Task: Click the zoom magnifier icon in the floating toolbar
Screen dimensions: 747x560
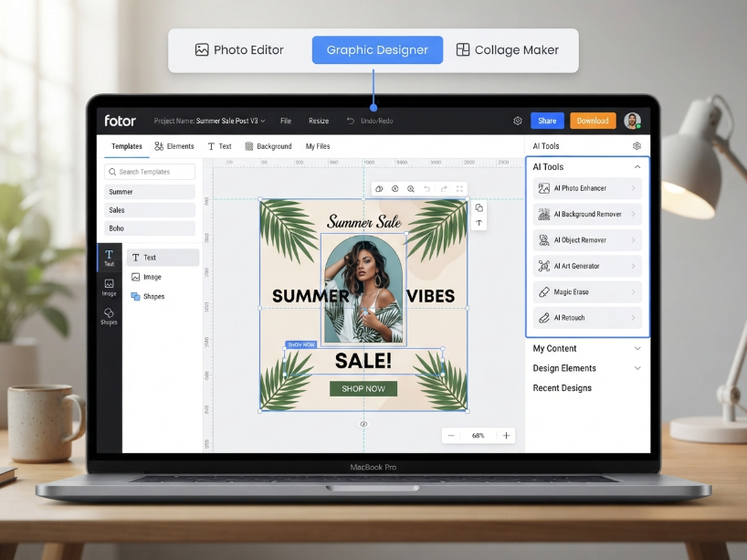Action: (x=411, y=189)
